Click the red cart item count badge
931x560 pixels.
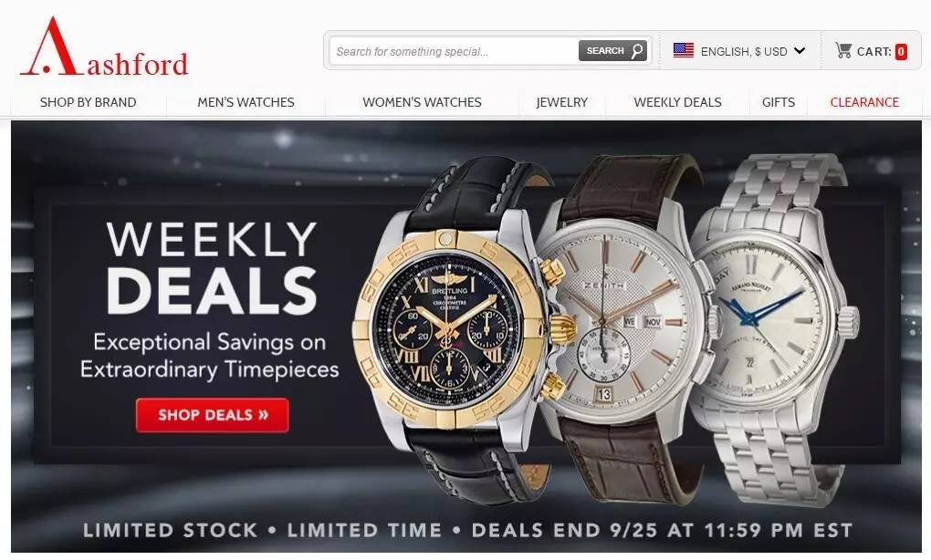click(x=901, y=52)
